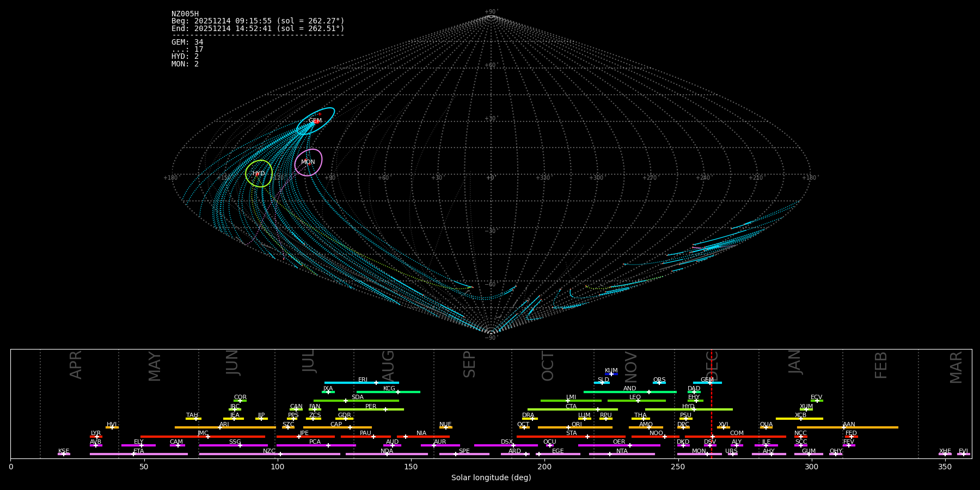Select the 'GEM: 34' count in the header text
Image resolution: width=980 pixels, height=490 pixels.
[x=187, y=42]
